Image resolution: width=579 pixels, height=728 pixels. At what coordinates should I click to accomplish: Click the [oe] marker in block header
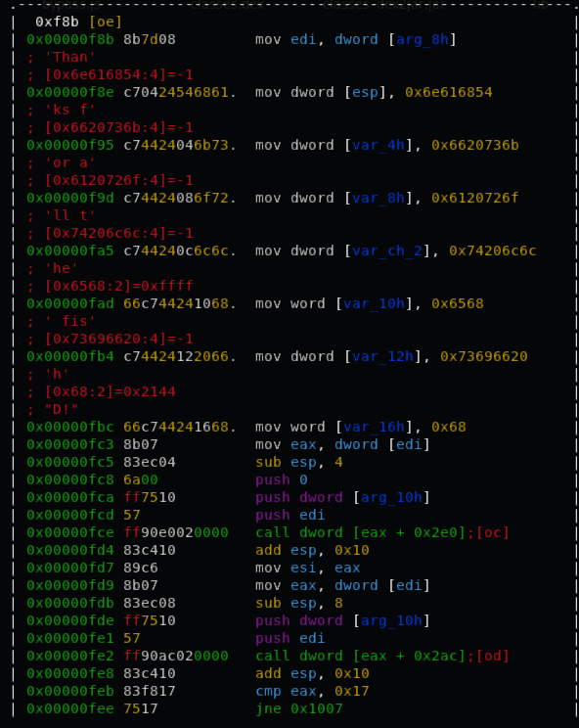tap(106, 22)
